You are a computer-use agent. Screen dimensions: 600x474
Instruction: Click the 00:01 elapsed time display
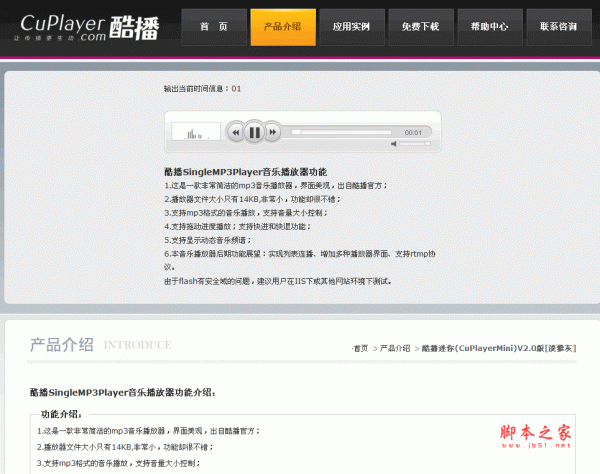point(413,133)
